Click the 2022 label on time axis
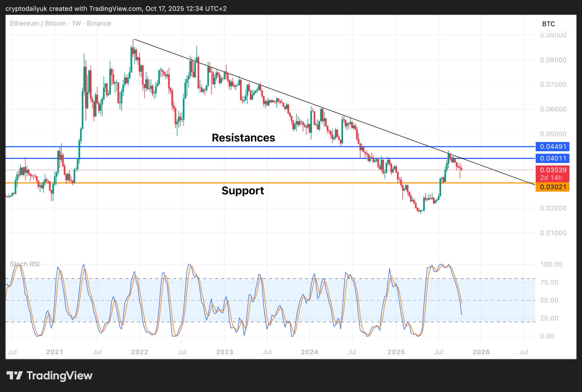The height and width of the screenshot is (392, 582). pyautogui.click(x=140, y=352)
